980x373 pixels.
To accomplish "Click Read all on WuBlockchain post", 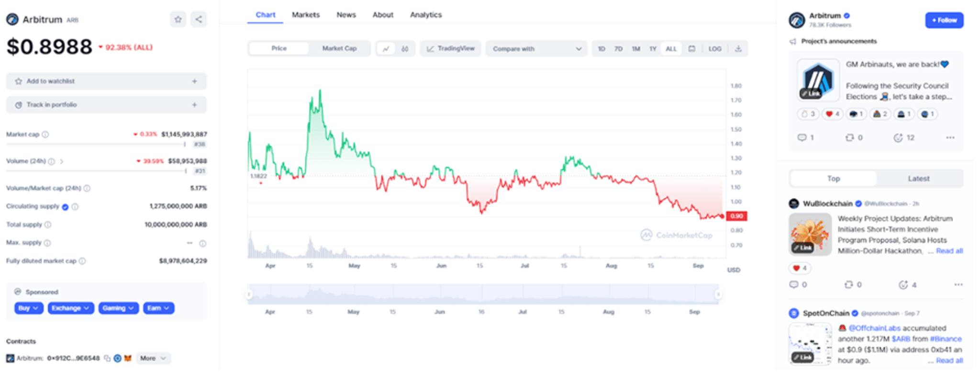I will coord(949,251).
